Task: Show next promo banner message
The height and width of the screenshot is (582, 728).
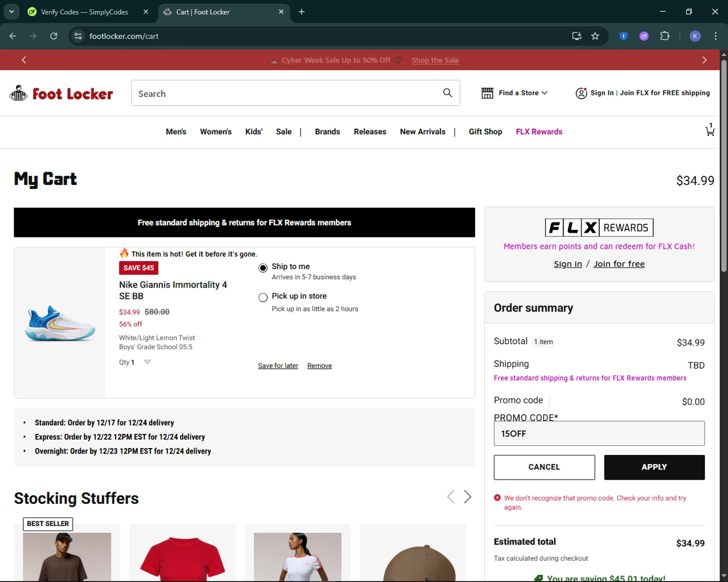Action: click(x=705, y=60)
